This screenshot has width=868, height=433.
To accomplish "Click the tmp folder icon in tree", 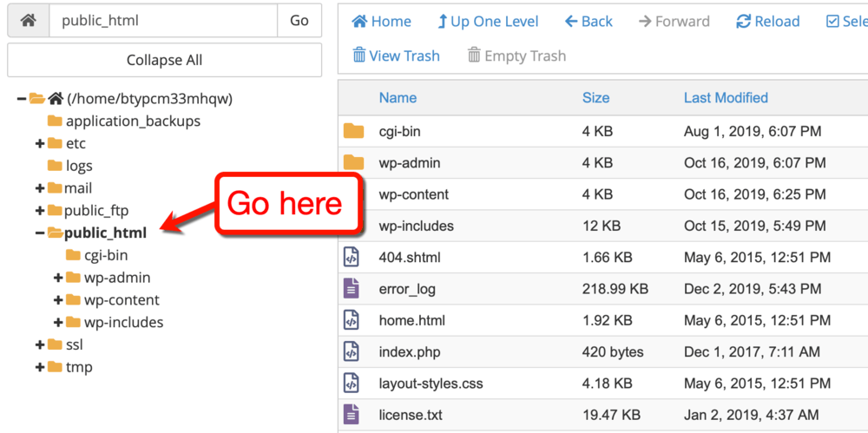I will [54, 366].
